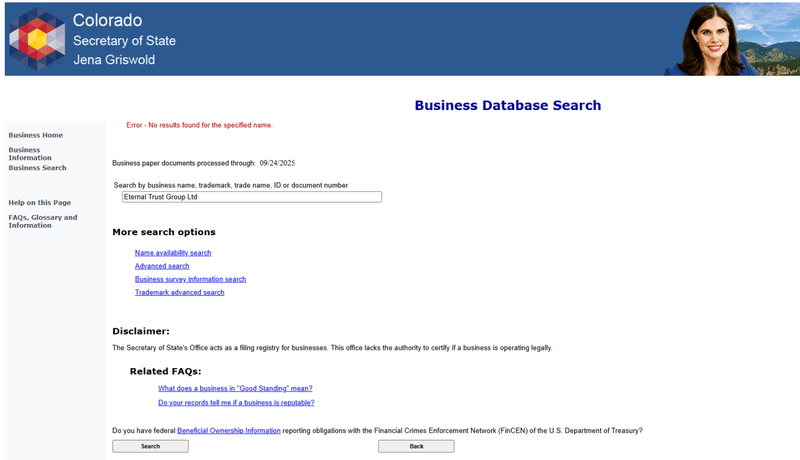The width and height of the screenshot is (800, 460).
Task: Open Advanced search link
Action: (x=162, y=266)
